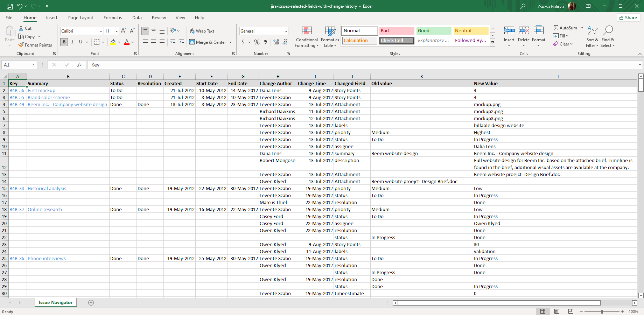The height and width of the screenshot is (315, 644).
Task: Click the Borders icon
Action: (97, 42)
